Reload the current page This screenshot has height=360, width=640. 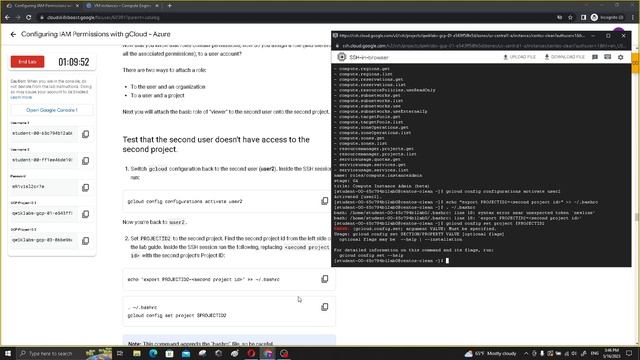click(29, 18)
